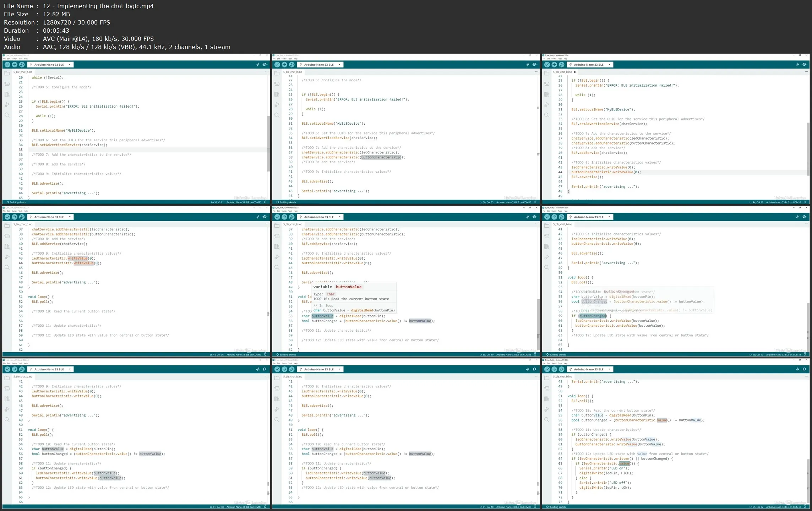Open Debug sidebar icon in second frame
Viewport: 812px width, 511px height.
click(x=277, y=105)
